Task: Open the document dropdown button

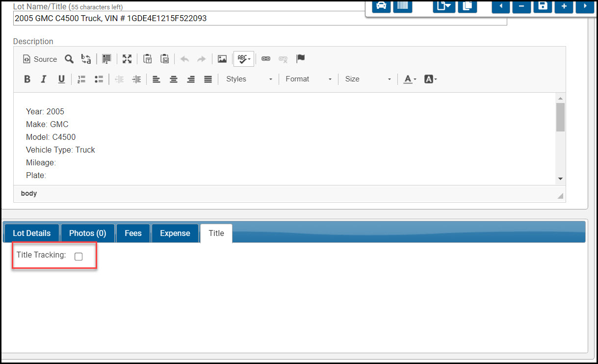Action: pos(444,6)
